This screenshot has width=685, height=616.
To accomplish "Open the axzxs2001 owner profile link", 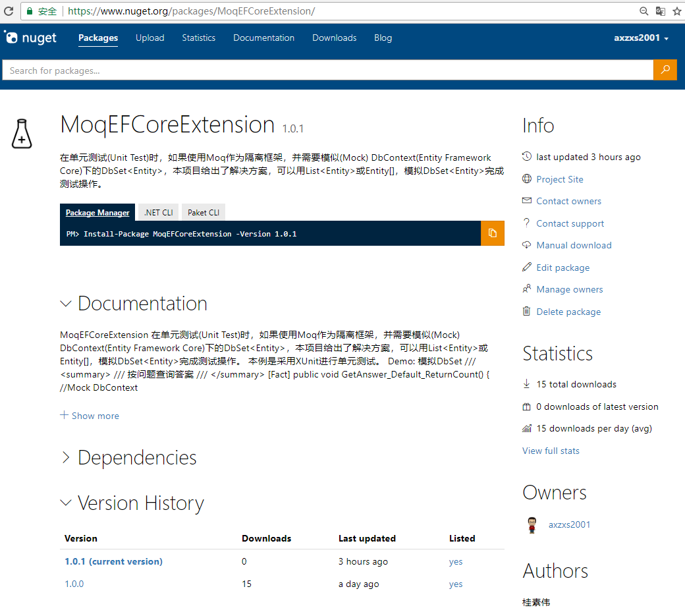I will click(569, 524).
